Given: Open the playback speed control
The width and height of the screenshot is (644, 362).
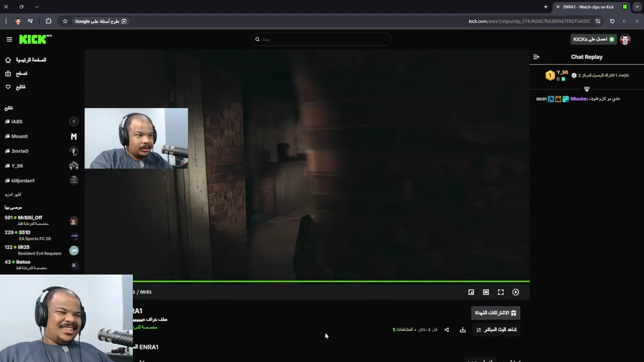Looking at the screenshot, I should point(516,292).
